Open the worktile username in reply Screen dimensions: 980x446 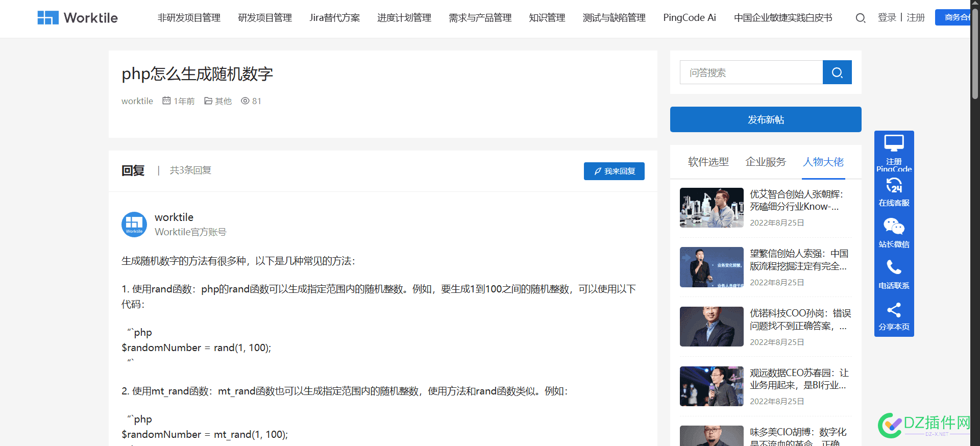pyautogui.click(x=174, y=217)
